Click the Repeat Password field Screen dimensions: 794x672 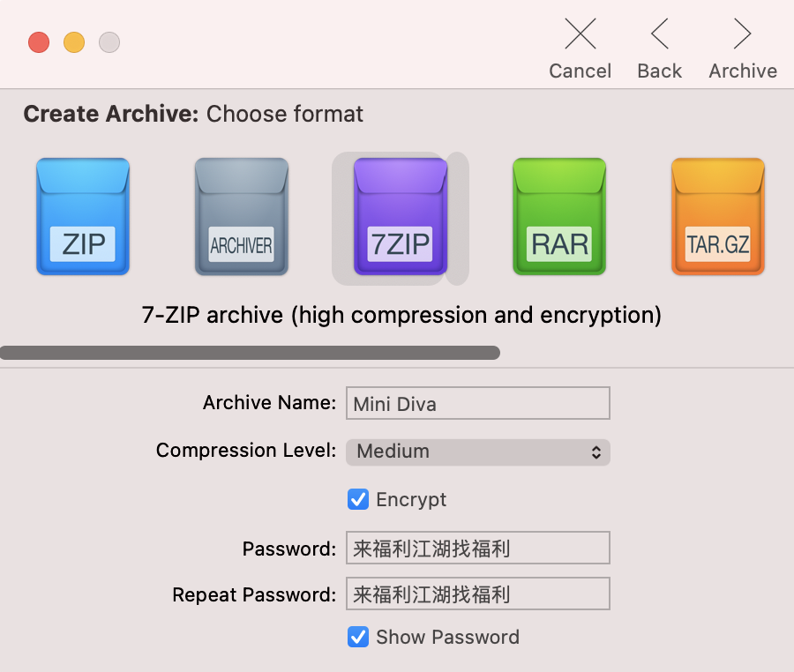point(477,594)
